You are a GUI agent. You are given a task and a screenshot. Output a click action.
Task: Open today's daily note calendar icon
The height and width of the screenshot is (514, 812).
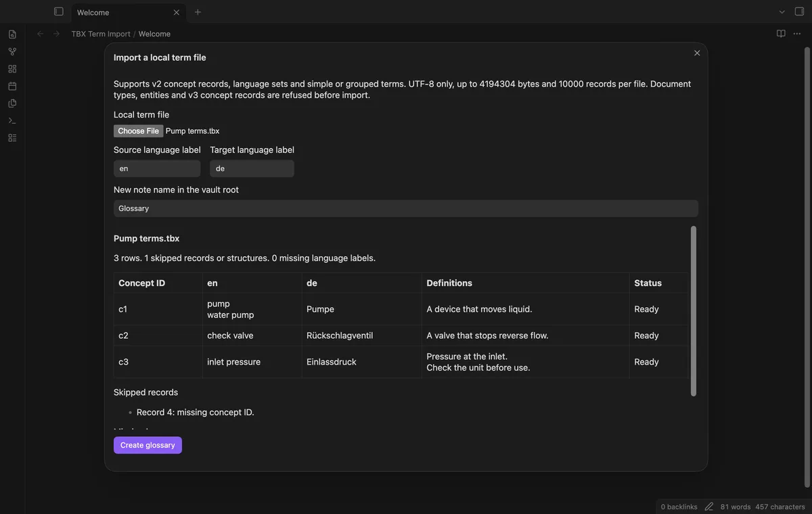click(x=12, y=86)
